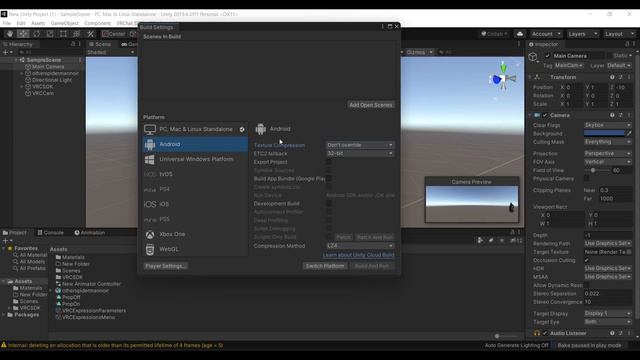Open the Camera component help icon
This screenshot has width=640, height=360.
point(612,115)
